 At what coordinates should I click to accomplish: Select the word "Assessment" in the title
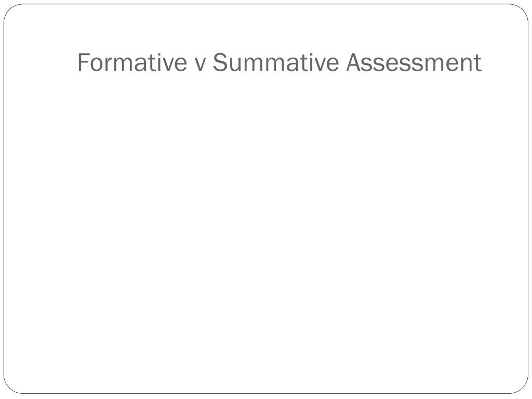coord(414,62)
